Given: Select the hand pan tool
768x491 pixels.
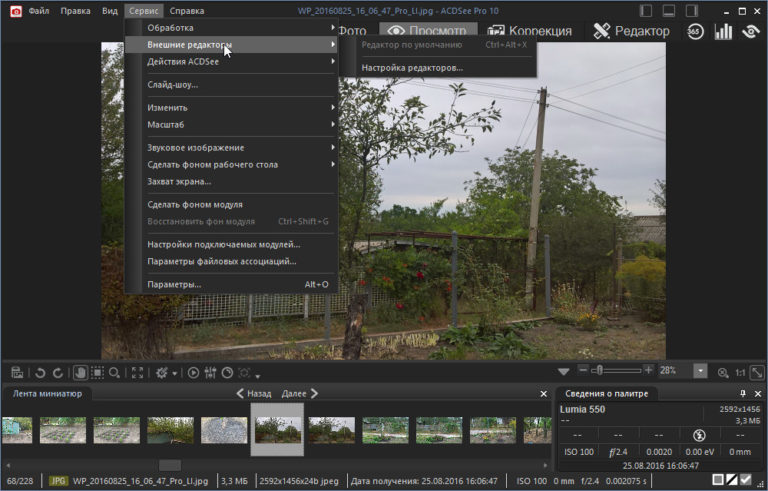Looking at the screenshot, I should pyautogui.click(x=80, y=372).
